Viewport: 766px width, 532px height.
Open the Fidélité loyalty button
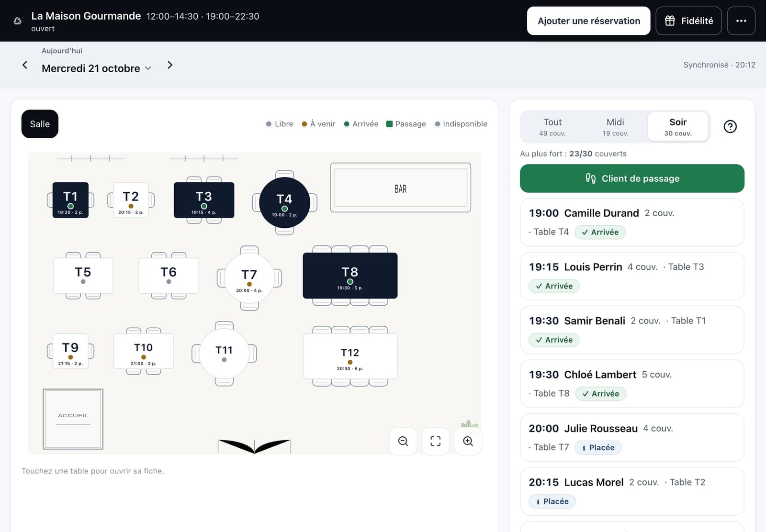tap(688, 21)
